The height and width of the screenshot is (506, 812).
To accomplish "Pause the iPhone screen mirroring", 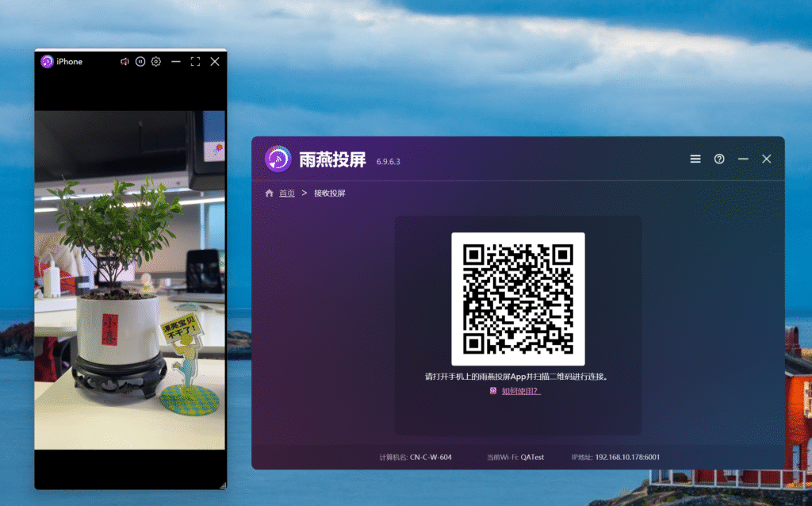I will tap(140, 62).
